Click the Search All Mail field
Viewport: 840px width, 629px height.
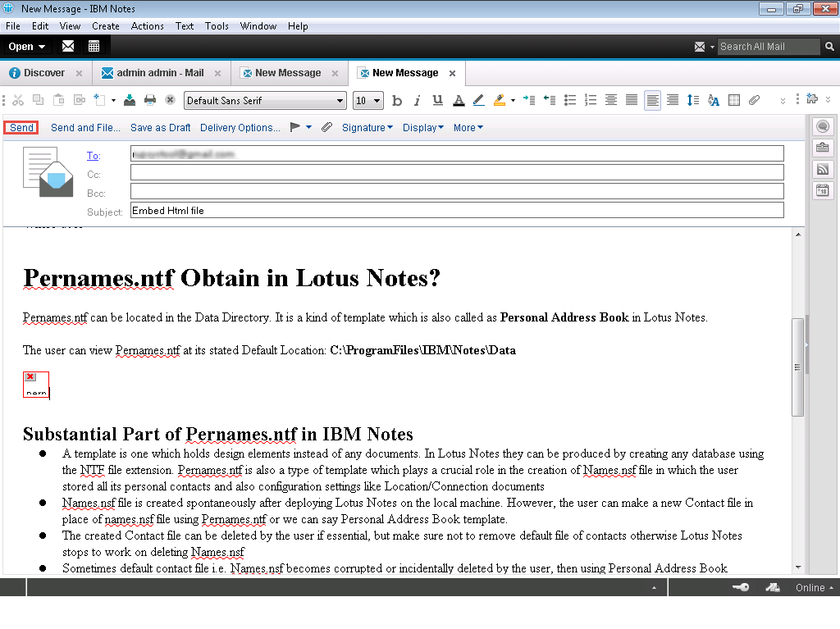(769, 47)
